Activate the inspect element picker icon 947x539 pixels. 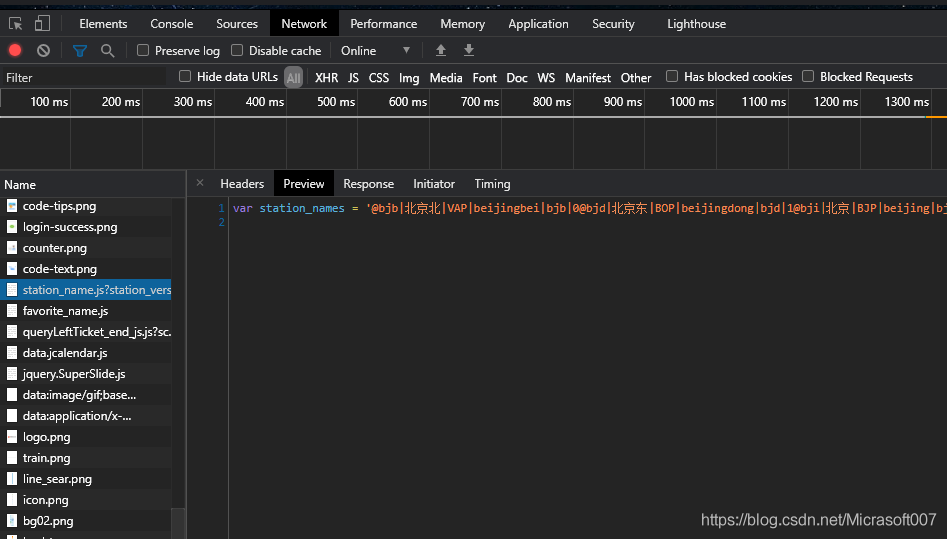(16, 24)
